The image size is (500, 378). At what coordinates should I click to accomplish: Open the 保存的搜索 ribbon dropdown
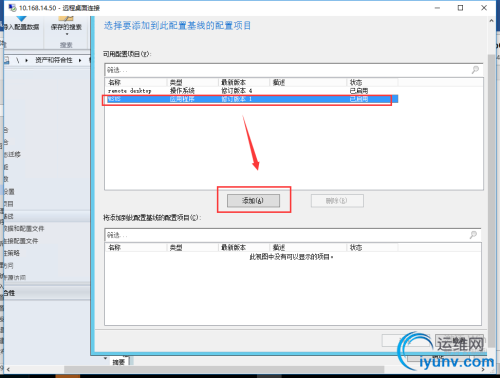click(66, 26)
